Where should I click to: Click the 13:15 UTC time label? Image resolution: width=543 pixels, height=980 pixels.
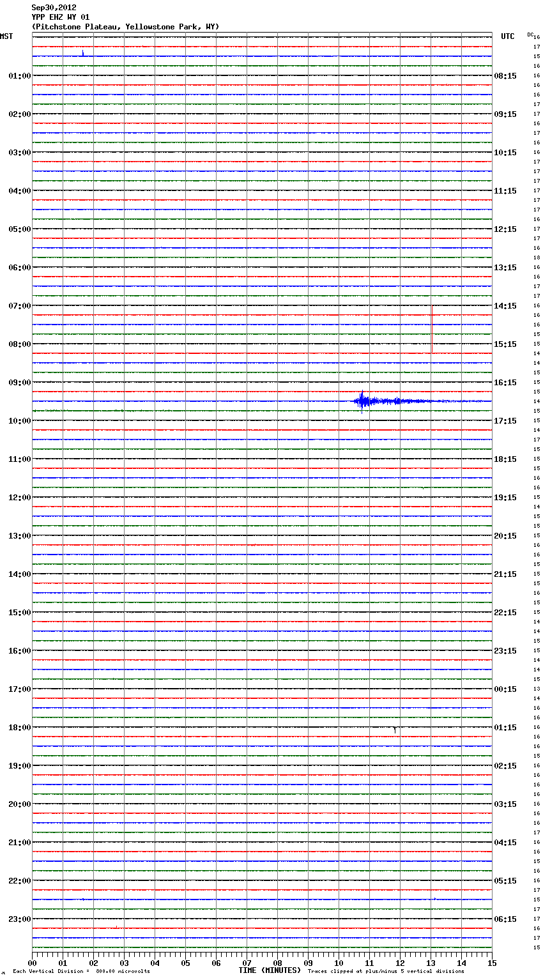[x=505, y=268]
